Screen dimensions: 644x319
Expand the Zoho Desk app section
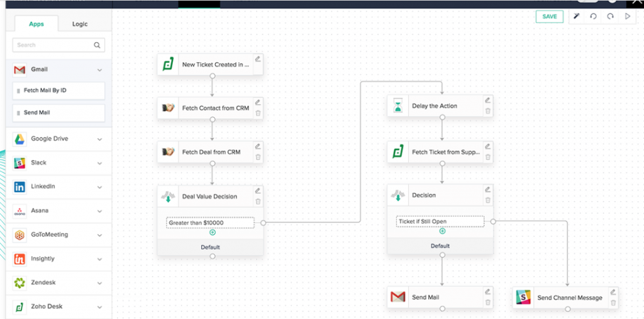99,307
